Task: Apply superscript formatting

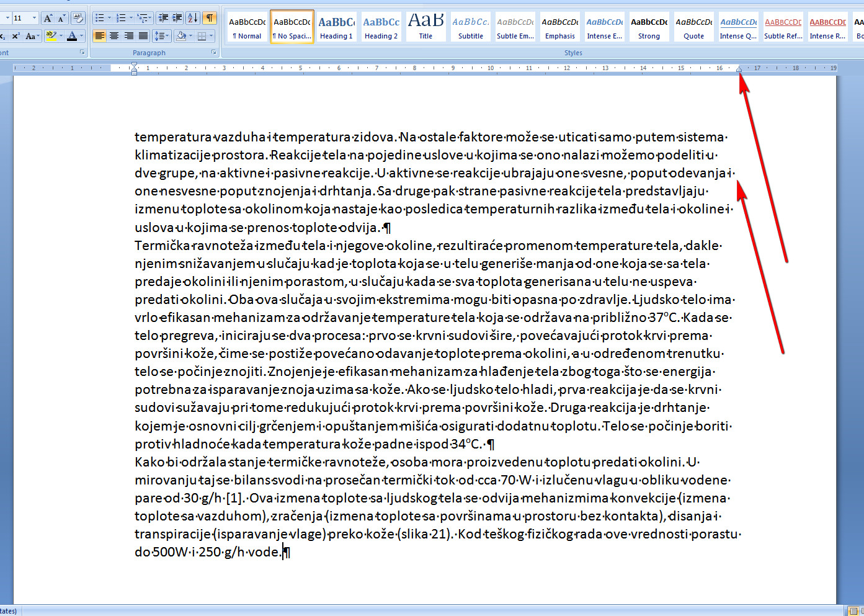Action: pos(16,36)
